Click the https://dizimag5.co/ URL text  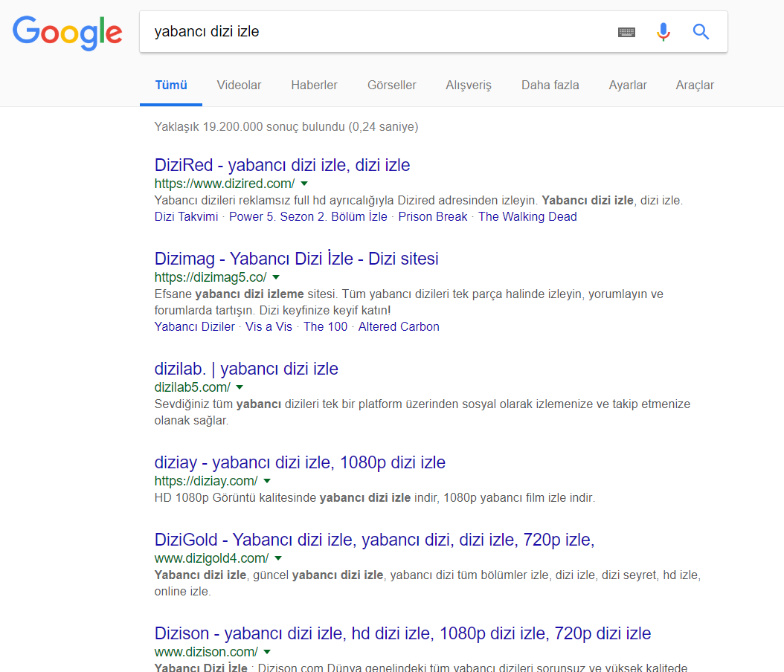point(211,277)
